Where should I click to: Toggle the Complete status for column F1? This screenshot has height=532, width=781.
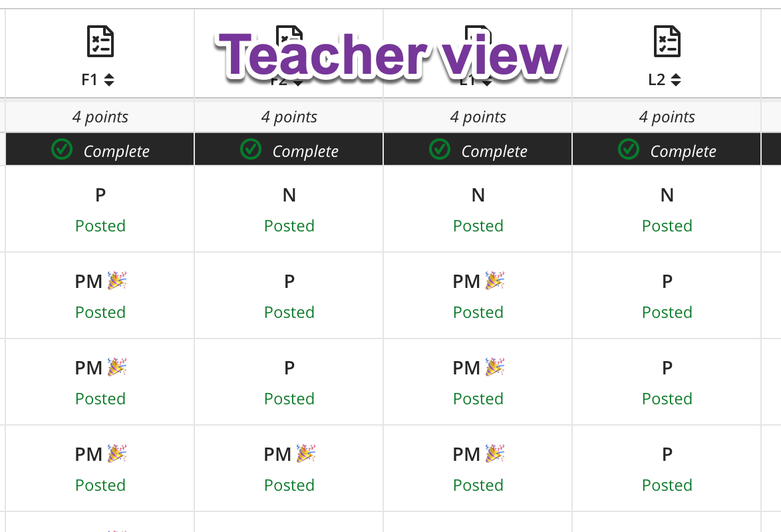click(99, 149)
